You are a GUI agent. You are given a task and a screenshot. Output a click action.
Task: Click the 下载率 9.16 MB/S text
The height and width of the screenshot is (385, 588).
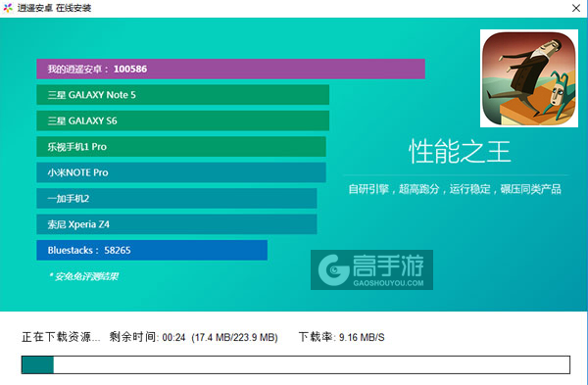click(342, 337)
